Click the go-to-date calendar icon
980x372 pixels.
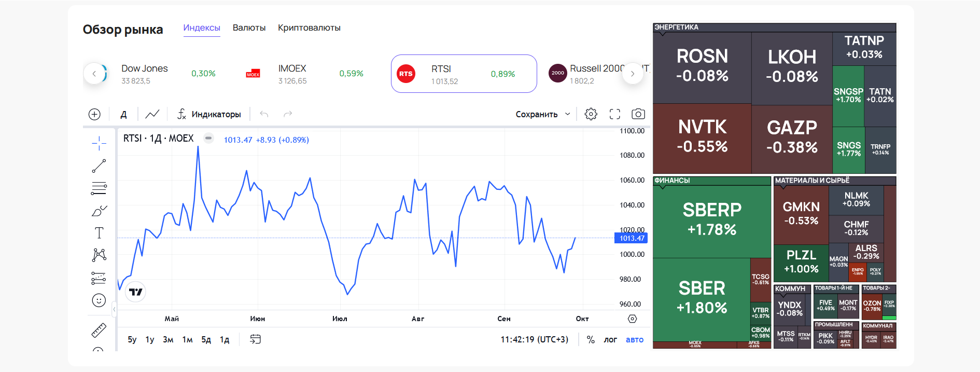click(x=255, y=339)
